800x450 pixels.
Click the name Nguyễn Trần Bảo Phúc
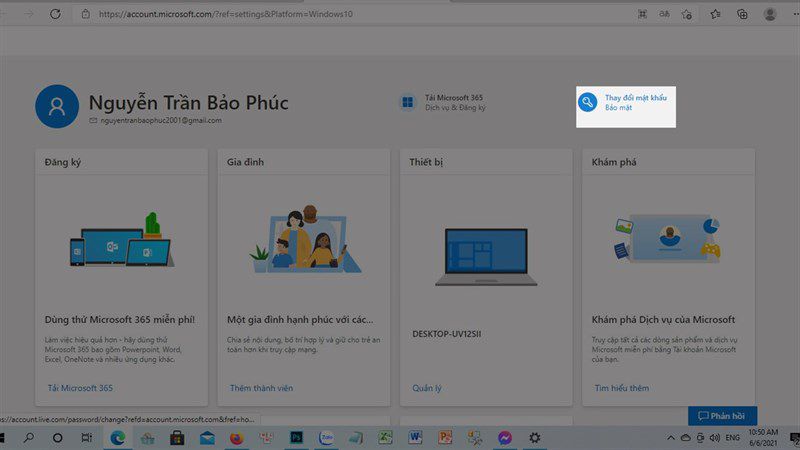click(188, 103)
